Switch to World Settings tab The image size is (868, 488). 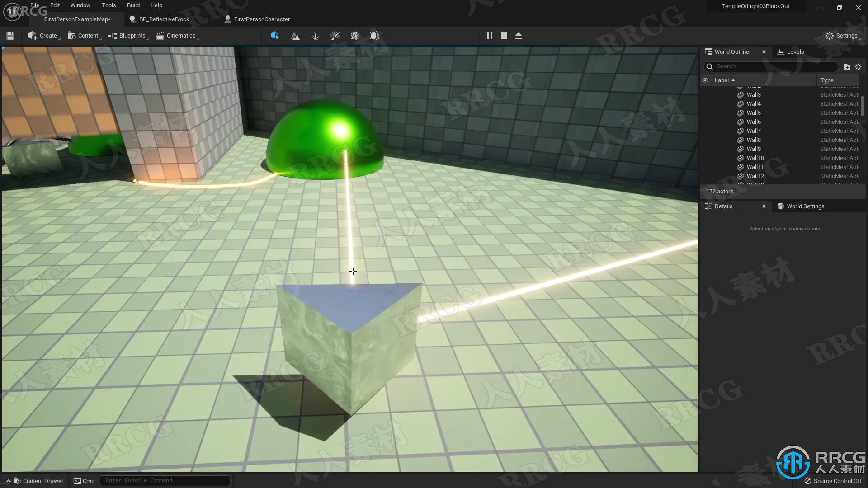tap(801, 206)
